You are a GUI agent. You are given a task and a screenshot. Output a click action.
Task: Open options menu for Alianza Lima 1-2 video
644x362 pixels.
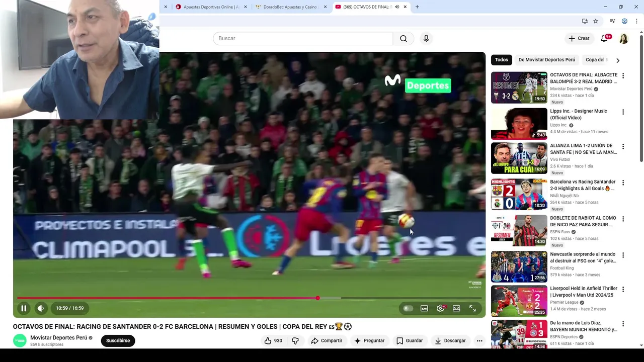[623, 147]
